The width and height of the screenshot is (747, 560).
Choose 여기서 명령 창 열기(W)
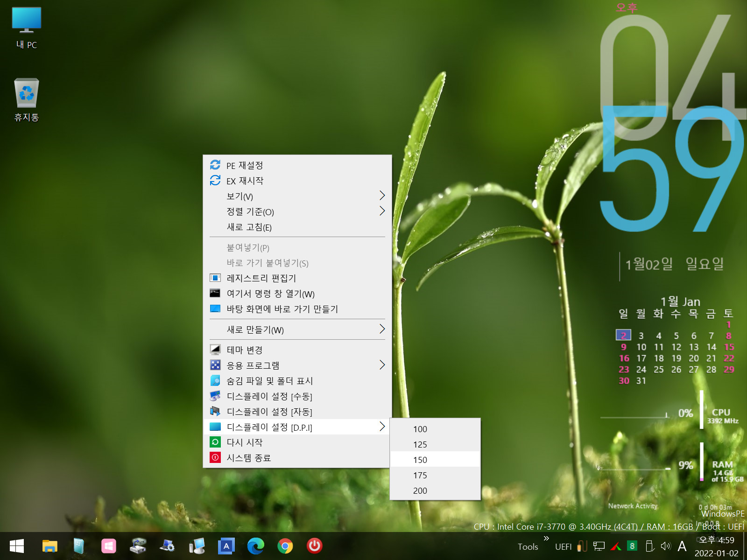[297, 294]
